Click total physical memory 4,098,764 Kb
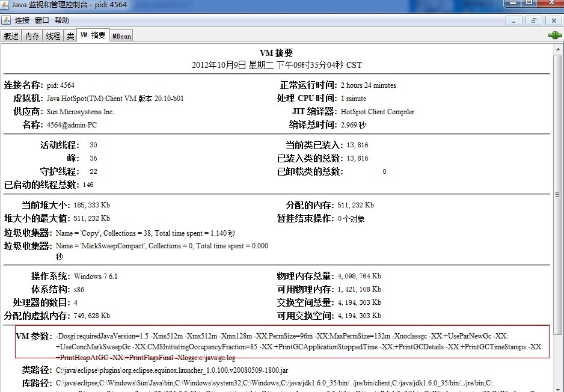Image resolution: width=564 pixels, height=392 pixels. (x=360, y=276)
